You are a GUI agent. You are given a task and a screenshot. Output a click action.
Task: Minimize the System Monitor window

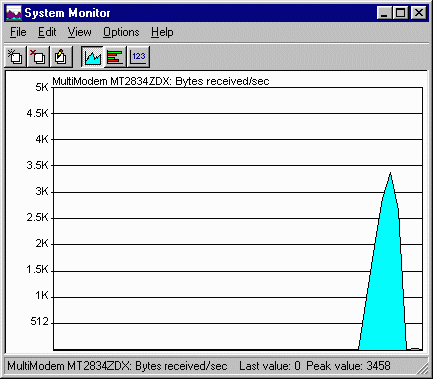384,13
